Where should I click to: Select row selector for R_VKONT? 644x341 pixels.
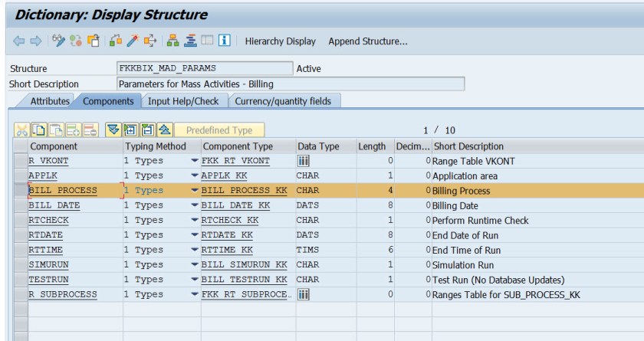(20, 160)
